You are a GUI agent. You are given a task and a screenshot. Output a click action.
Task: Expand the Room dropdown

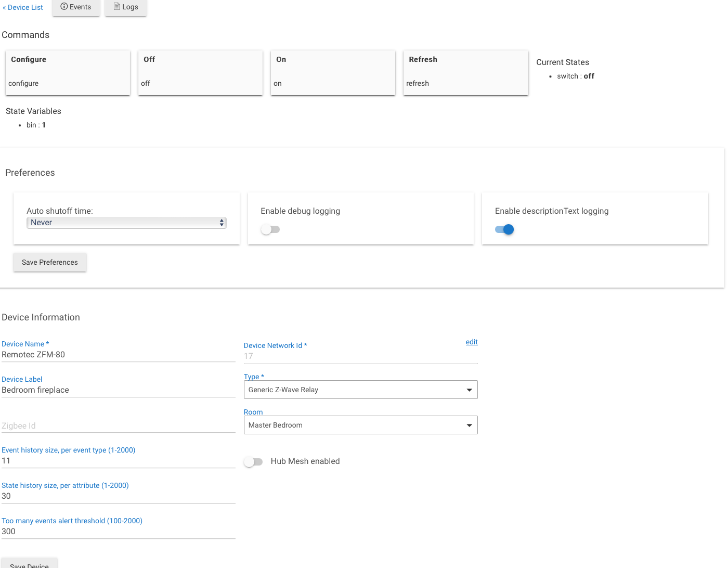click(360, 425)
